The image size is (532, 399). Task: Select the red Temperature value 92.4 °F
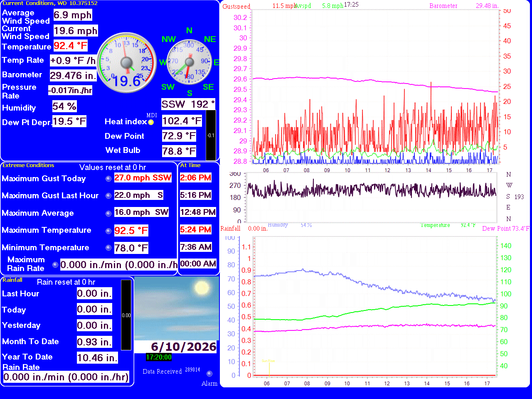pos(71,46)
